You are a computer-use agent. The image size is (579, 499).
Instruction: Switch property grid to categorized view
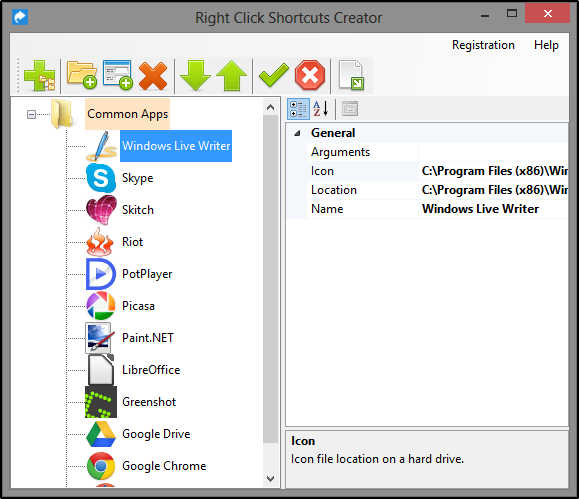coord(298,109)
